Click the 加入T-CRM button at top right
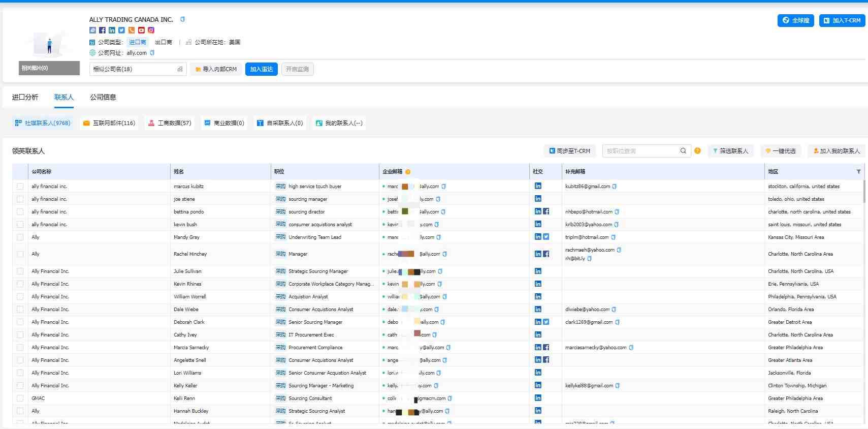868x429 pixels. click(842, 20)
